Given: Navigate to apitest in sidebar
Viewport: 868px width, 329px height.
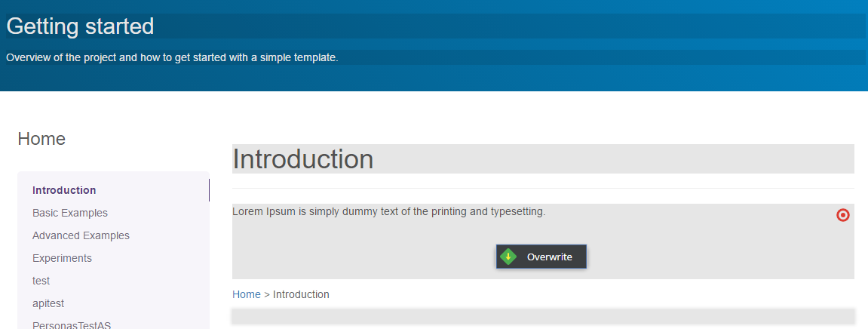Looking at the screenshot, I should [x=48, y=303].
